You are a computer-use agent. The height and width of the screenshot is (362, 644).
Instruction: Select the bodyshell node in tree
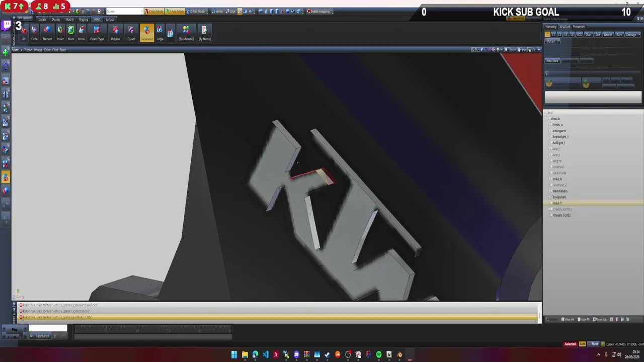559,197
